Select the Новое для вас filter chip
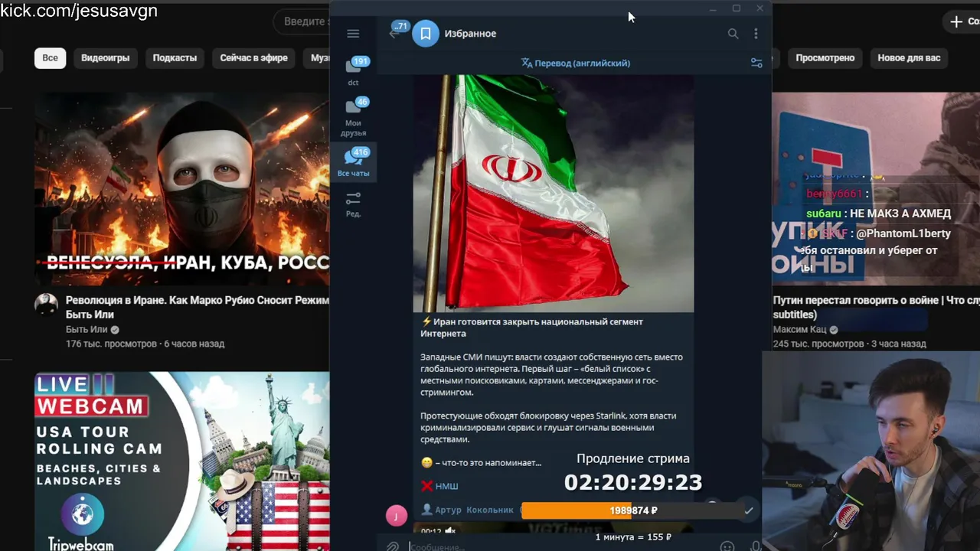The image size is (980, 551). pyautogui.click(x=909, y=58)
